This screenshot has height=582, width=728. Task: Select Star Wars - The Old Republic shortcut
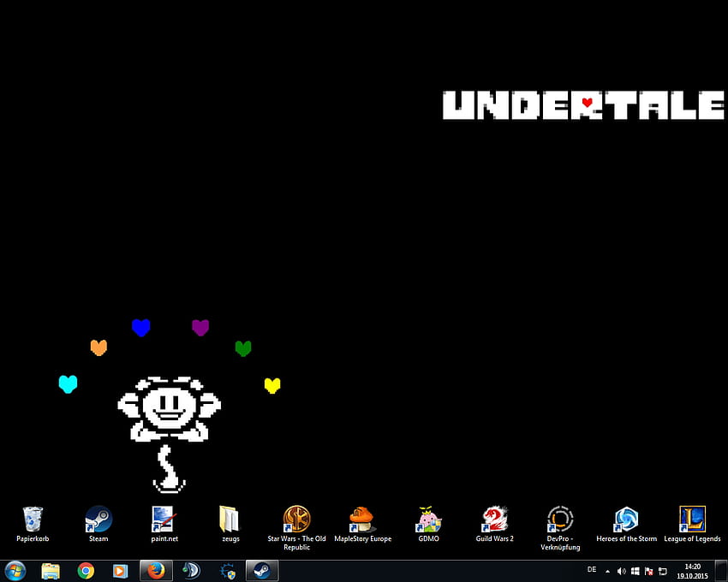coord(296,528)
